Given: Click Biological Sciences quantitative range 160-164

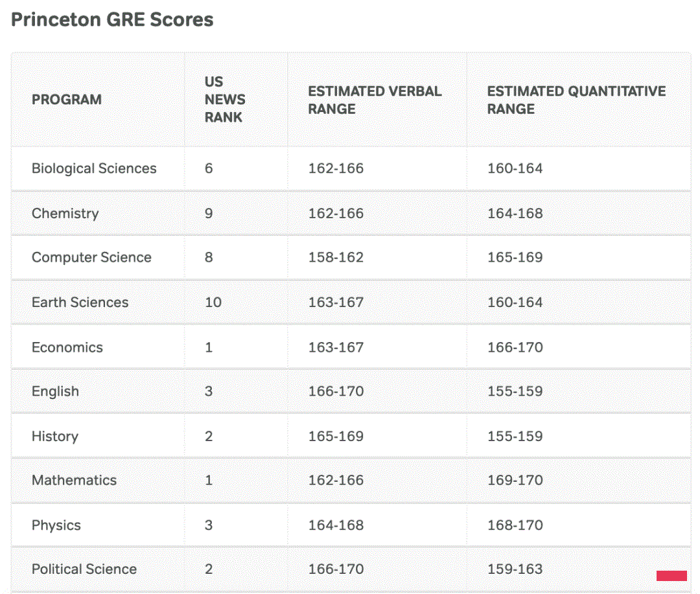Looking at the screenshot, I should (515, 168).
